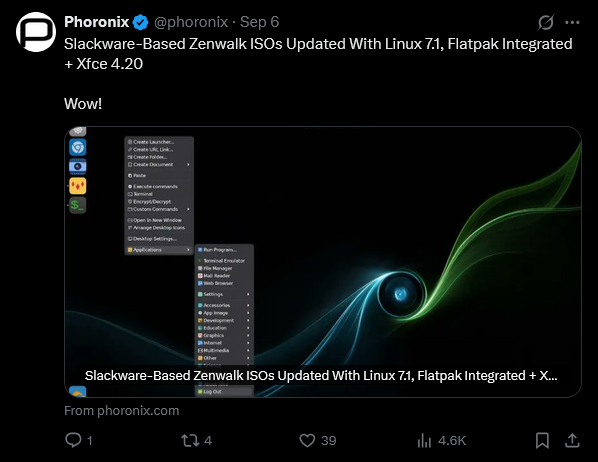Screen dimensions: 598x462
Task: Click the Phoronix profile avatar
Action: point(36,32)
